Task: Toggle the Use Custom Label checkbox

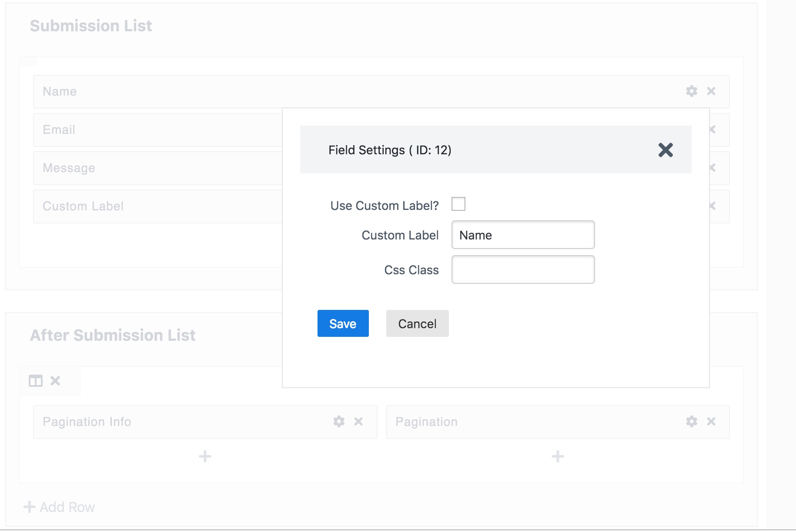Action: [458, 204]
